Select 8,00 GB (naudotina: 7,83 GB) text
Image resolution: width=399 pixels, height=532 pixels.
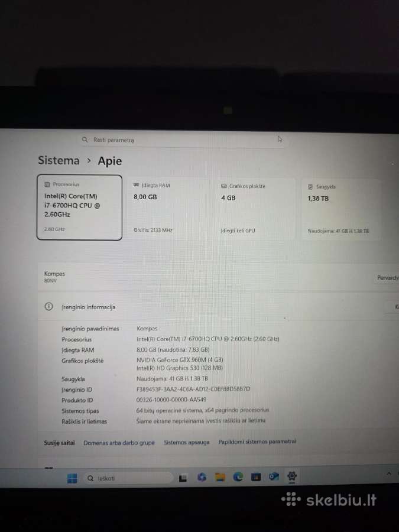173,349
